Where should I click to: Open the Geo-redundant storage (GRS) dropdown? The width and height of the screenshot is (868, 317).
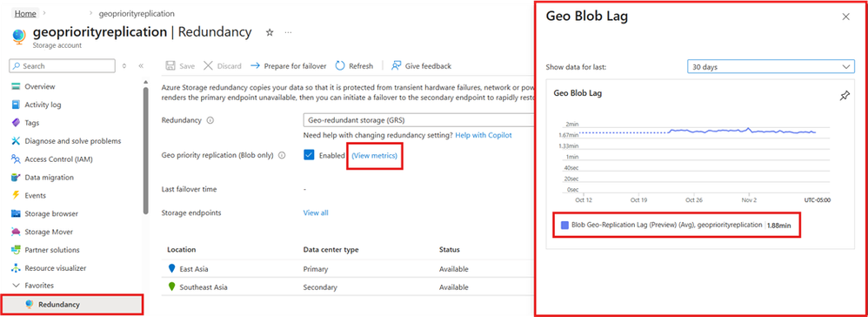[418, 120]
